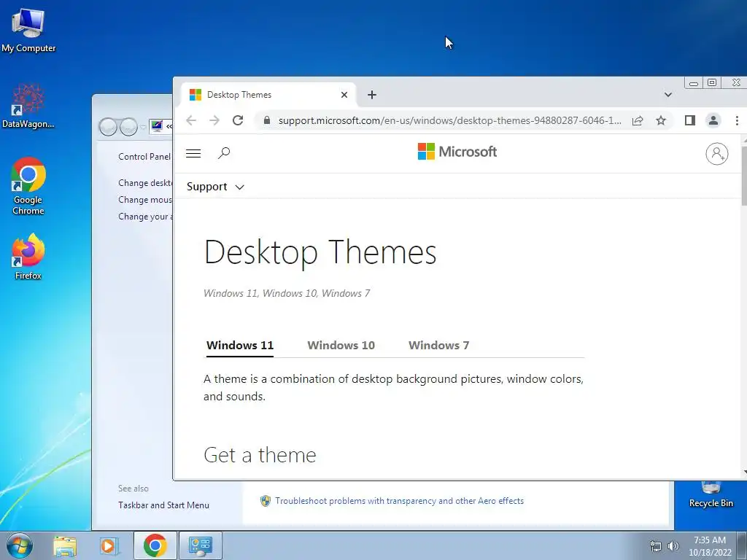
Task: Open search on the Microsoft page
Action: [224, 153]
